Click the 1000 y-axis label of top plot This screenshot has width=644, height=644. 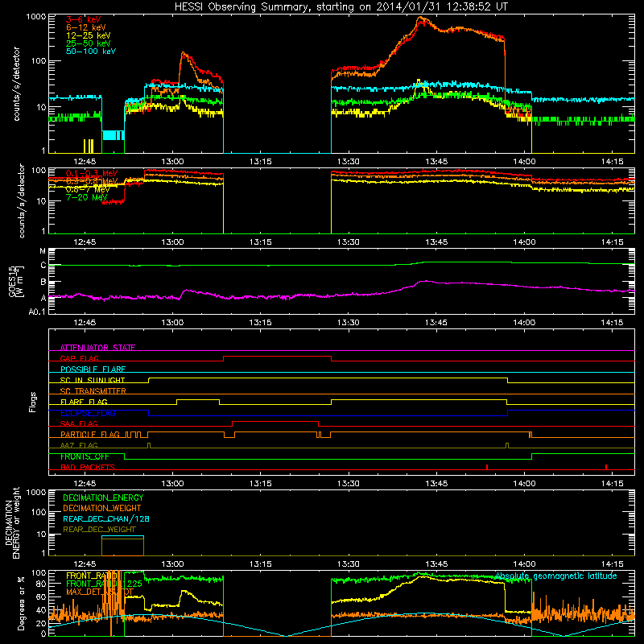tap(36, 17)
